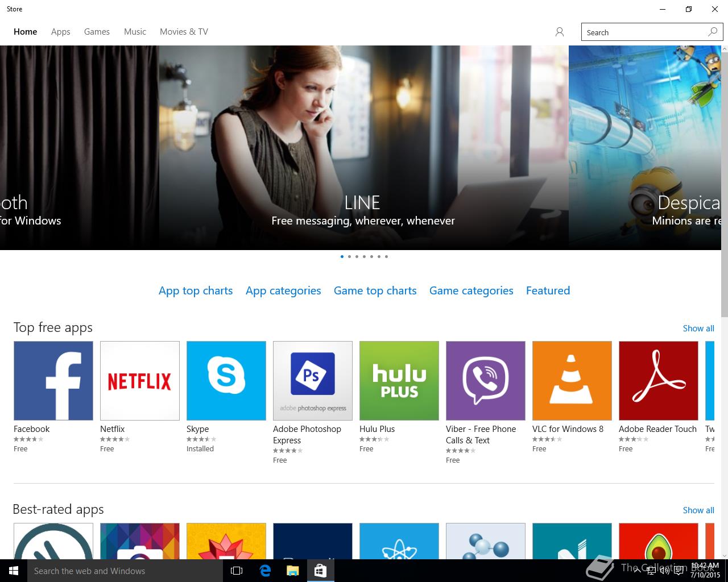
Task: Switch to the Games tab
Action: [97, 32]
